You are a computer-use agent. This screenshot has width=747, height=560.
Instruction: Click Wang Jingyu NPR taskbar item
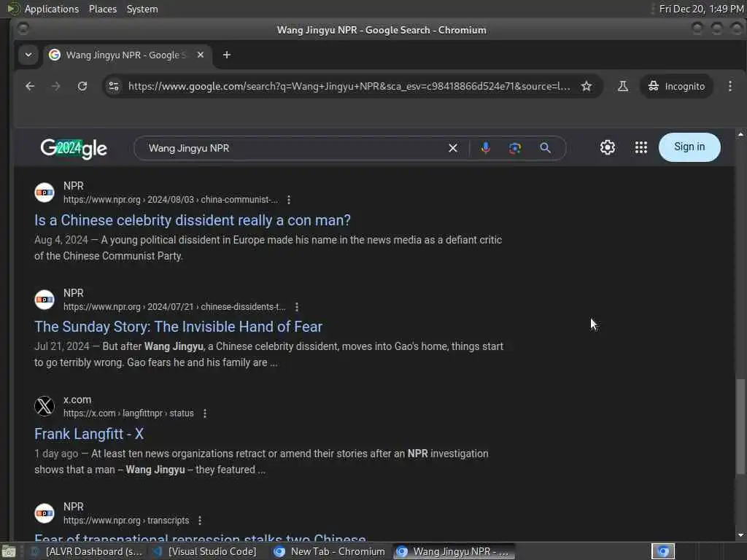pyautogui.click(x=454, y=551)
